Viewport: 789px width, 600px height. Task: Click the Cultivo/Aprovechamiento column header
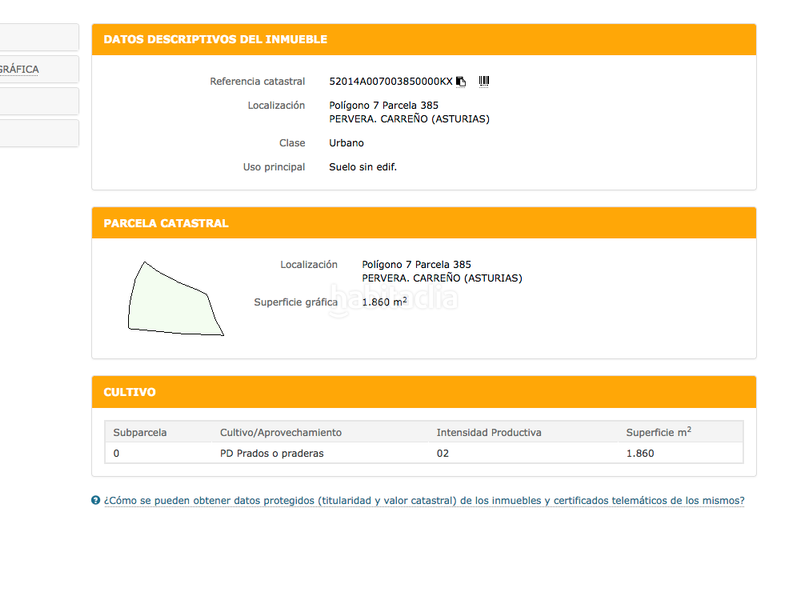click(x=280, y=433)
